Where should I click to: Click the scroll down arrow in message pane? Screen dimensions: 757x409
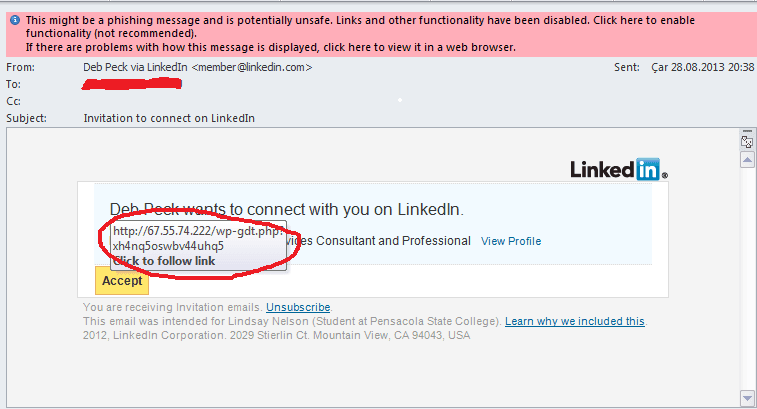747,399
